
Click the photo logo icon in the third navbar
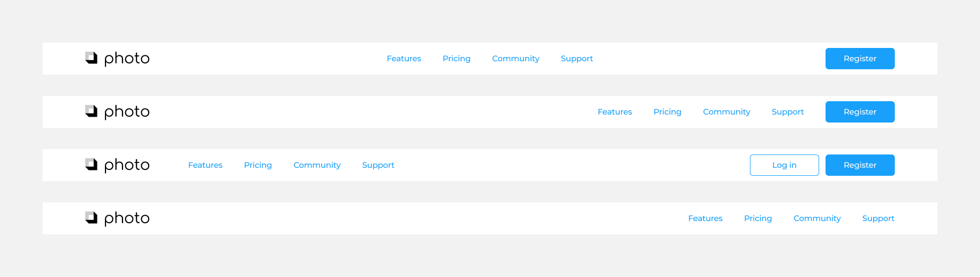point(92,165)
